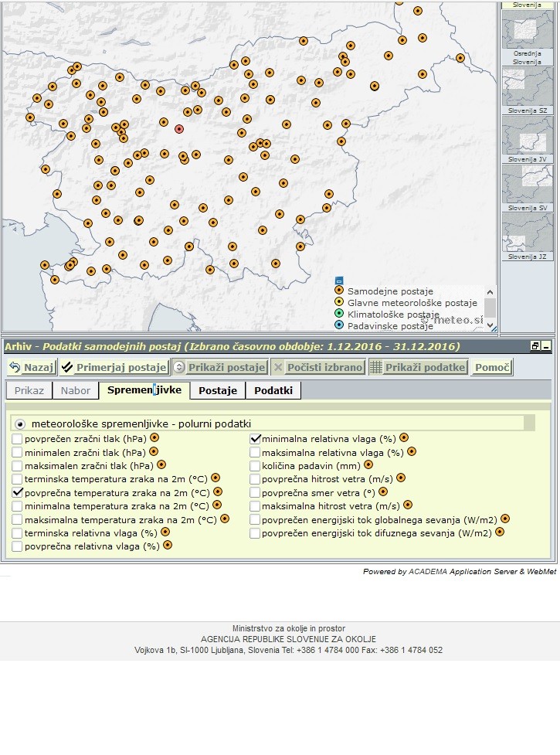
Task: Open the Pomoč help button
Action: 492,367
